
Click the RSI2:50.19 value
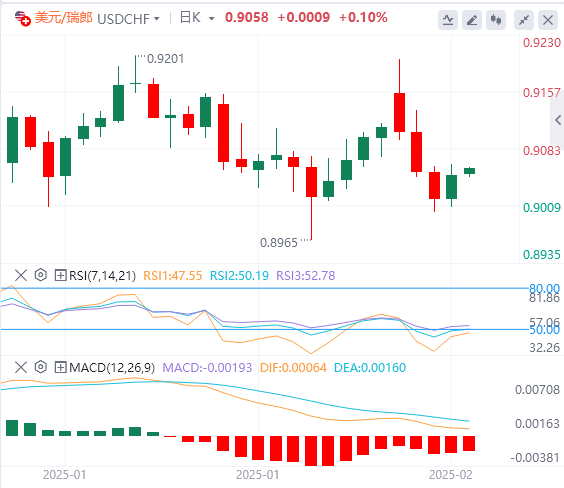[x=239, y=276]
